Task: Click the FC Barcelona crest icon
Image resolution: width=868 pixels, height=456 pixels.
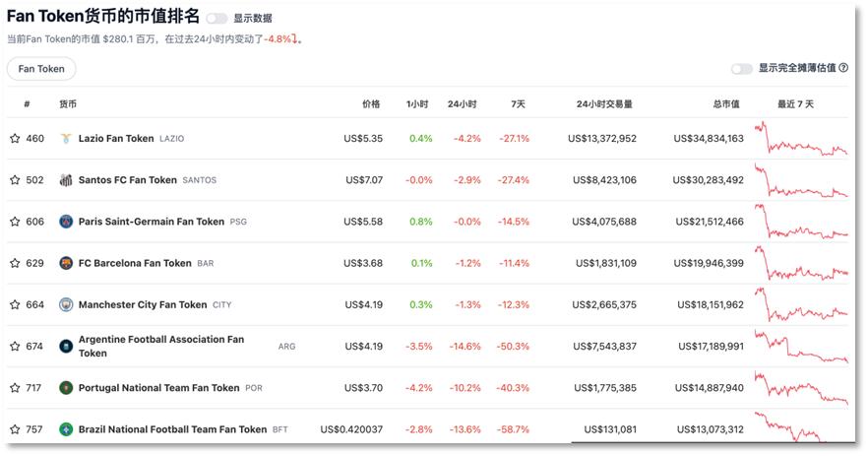Action: click(66, 263)
